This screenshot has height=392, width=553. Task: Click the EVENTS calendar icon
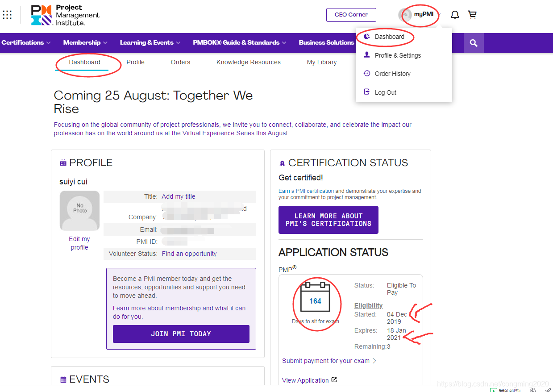[63, 379]
